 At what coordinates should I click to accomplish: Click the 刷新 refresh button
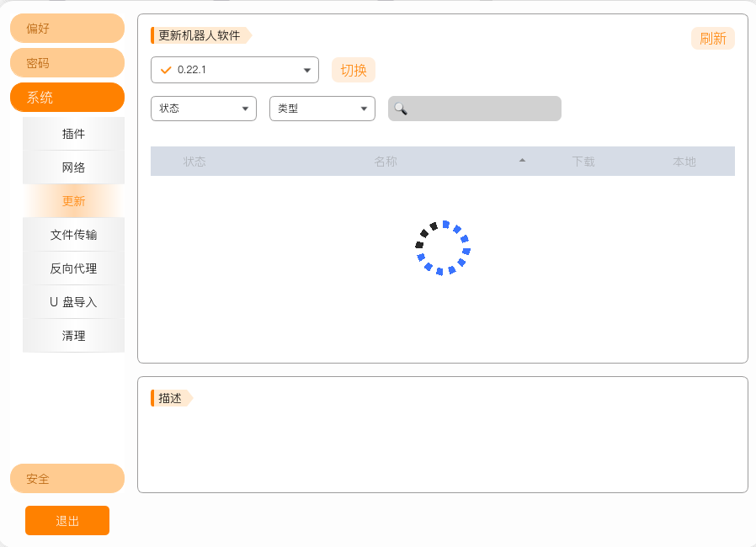712,39
